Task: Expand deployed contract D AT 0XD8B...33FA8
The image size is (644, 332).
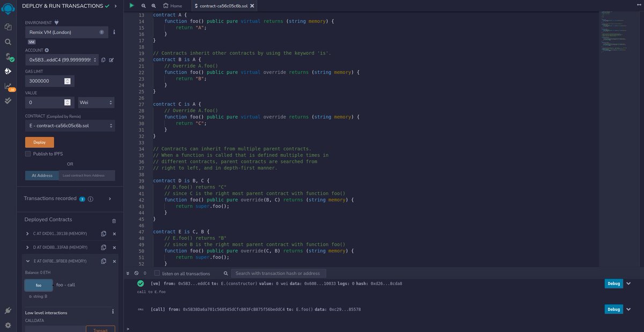Action: pos(27,247)
